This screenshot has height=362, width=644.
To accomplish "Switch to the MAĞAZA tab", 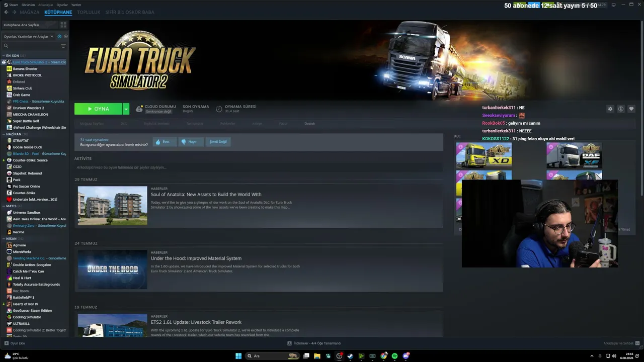I will 30,12.
